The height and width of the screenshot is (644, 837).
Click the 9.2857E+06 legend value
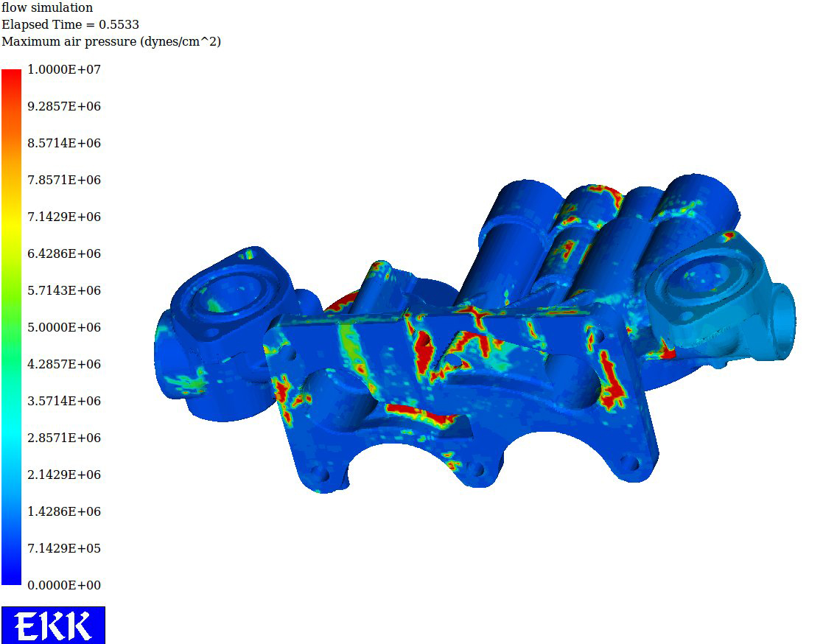[x=64, y=106]
